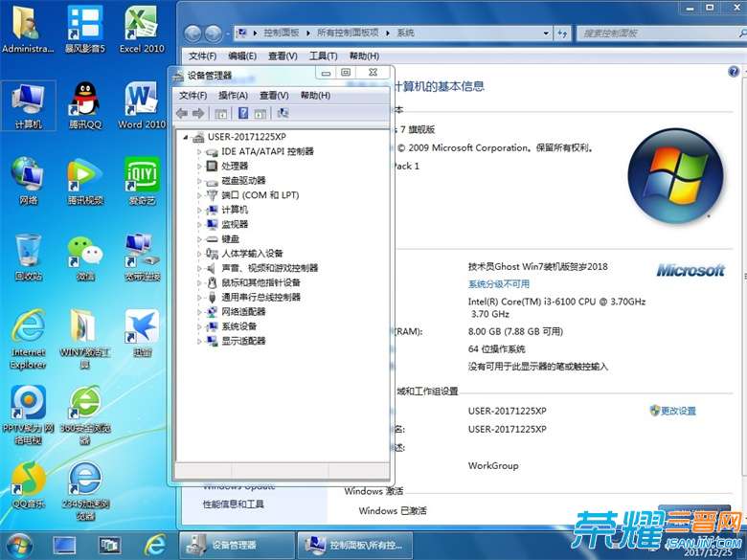
Task: Click 所有控制面板项 breadcrumb
Action: click(x=348, y=33)
